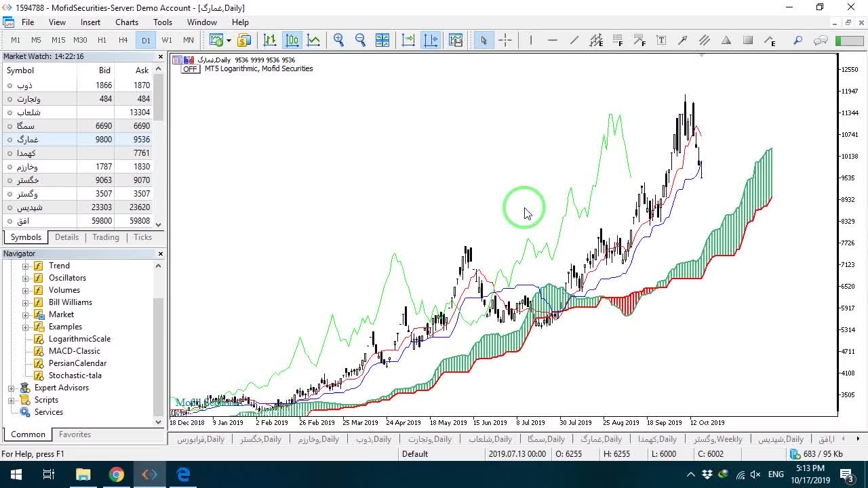Screen dimensions: 868x488
Task: Expand the Expert Advisors node
Action: tap(11, 388)
